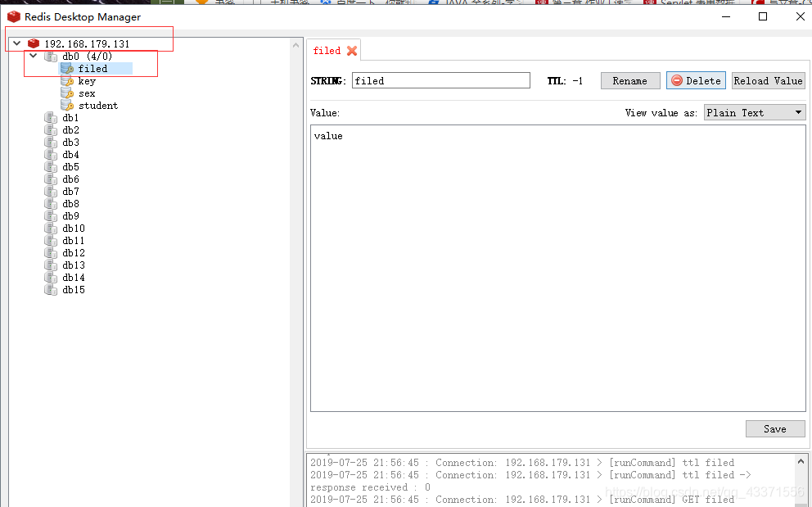
Task: Select the filed key label in tree
Action: pos(92,69)
